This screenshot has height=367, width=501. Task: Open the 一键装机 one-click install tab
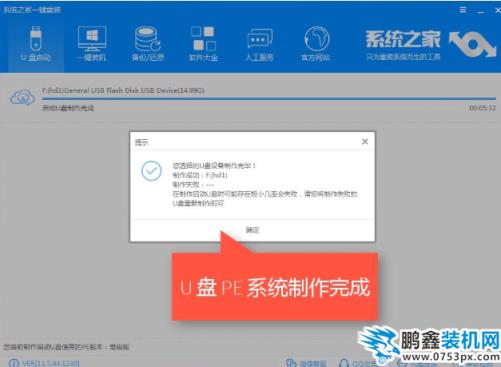[x=92, y=44]
